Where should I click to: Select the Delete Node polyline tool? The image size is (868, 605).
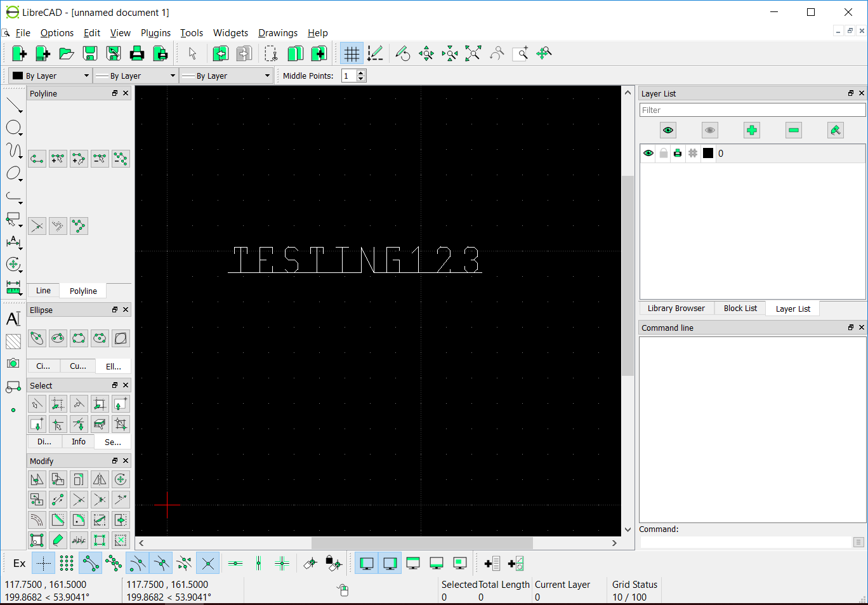click(99, 158)
